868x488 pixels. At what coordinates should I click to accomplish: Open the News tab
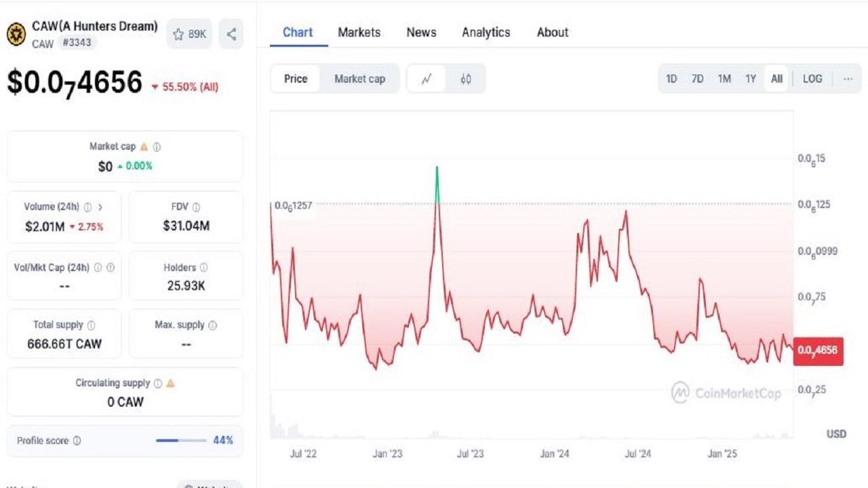tap(421, 32)
